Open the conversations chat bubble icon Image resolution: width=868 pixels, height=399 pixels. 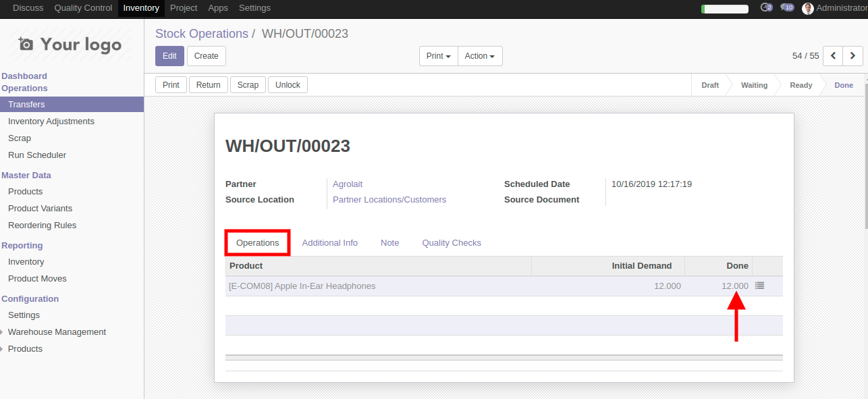[786, 8]
